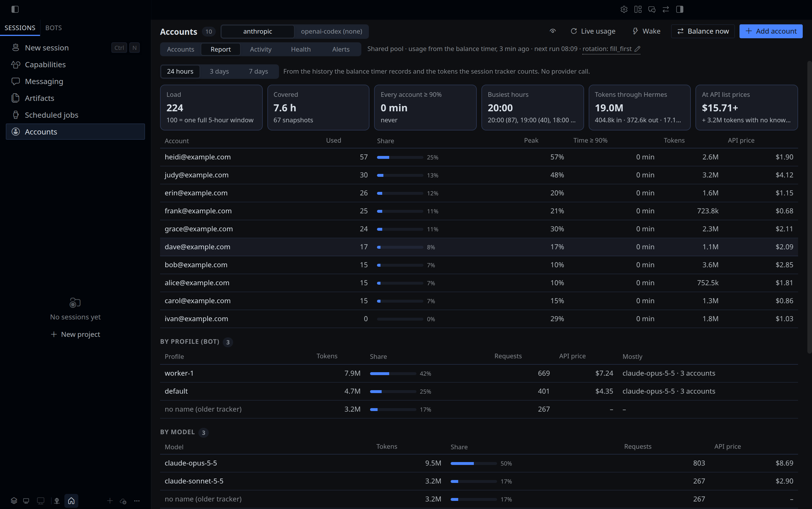
Task: Toggle the right sidebar panel icon
Action: click(680, 10)
